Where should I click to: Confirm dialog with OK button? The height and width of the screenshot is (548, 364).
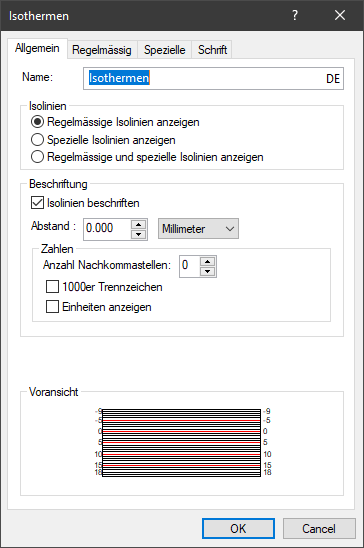(x=238, y=528)
